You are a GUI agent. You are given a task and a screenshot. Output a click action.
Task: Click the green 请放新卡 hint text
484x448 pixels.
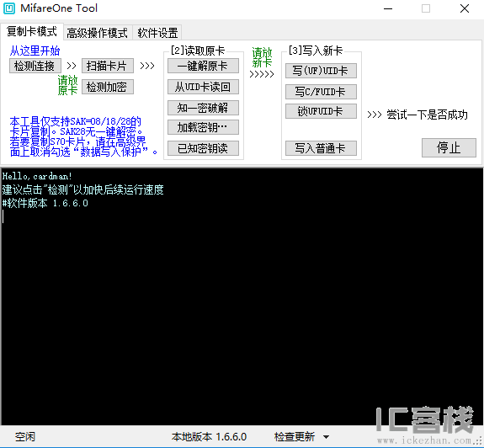click(262, 57)
